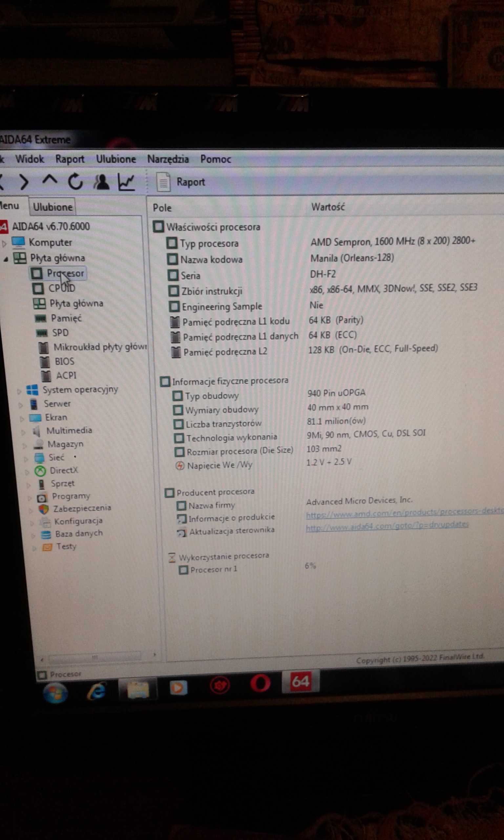Select the Zabezpieczenia shield icon
504x840 pixels.
[43, 509]
